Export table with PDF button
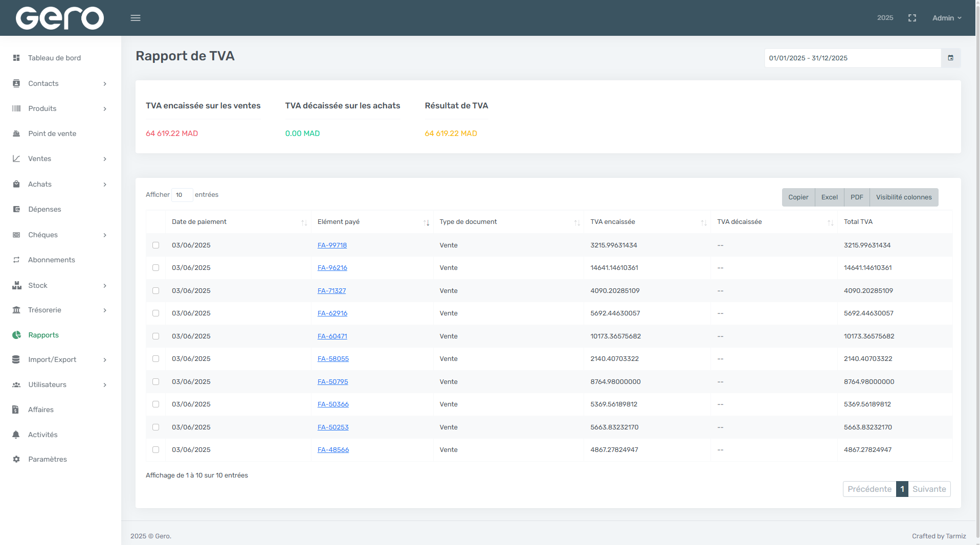The image size is (980, 545). tap(857, 197)
